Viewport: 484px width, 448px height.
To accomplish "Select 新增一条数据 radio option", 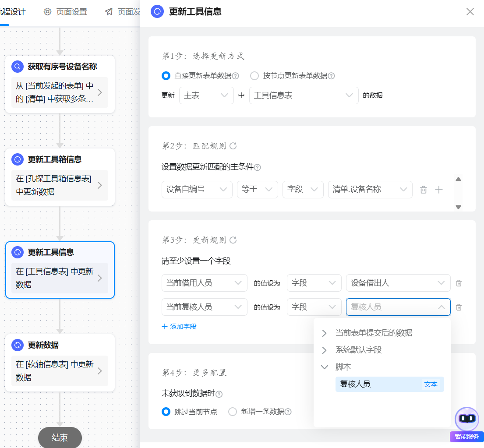I will click(233, 412).
